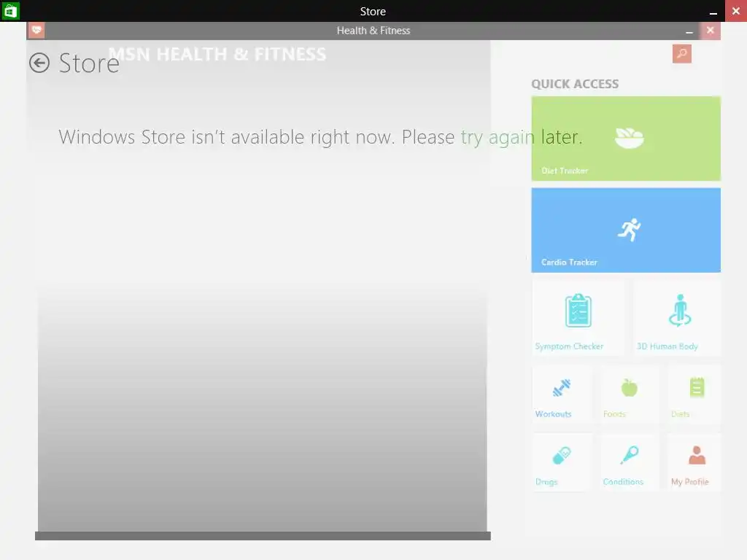Open the Cardio Tracker tile

pyautogui.click(x=625, y=230)
